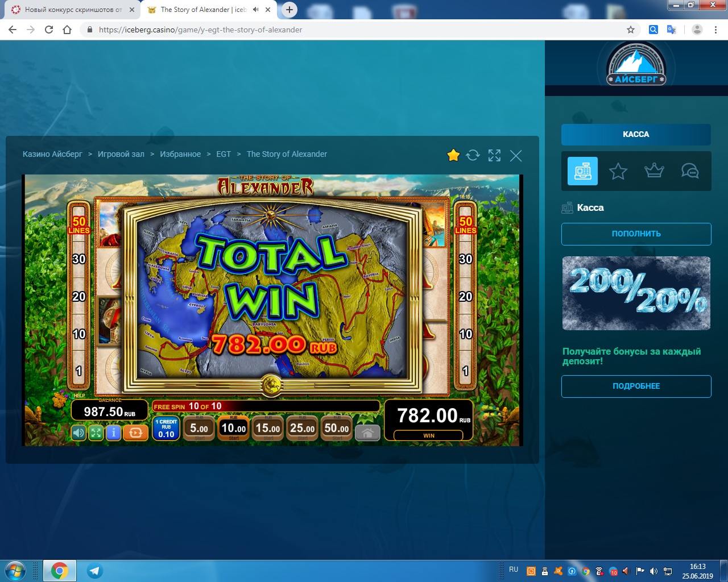The width and height of the screenshot is (728, 582).
Task: Toggle the game's green fullscreen button
Action: pyautogui.click(x=96, y=433)
